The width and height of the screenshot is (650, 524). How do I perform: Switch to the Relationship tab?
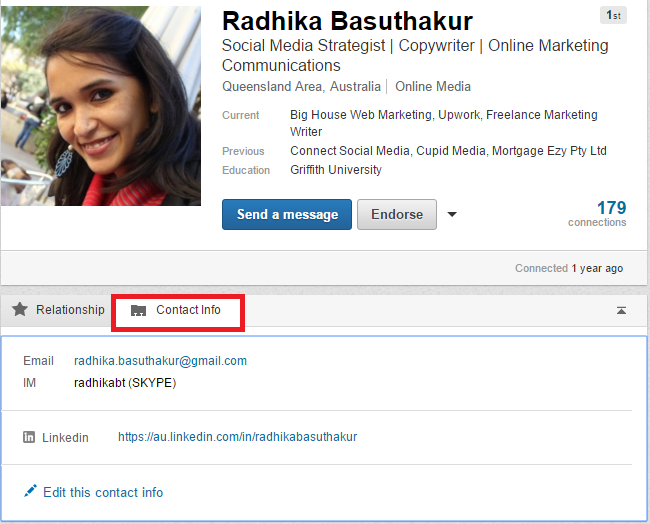[57, 310]
